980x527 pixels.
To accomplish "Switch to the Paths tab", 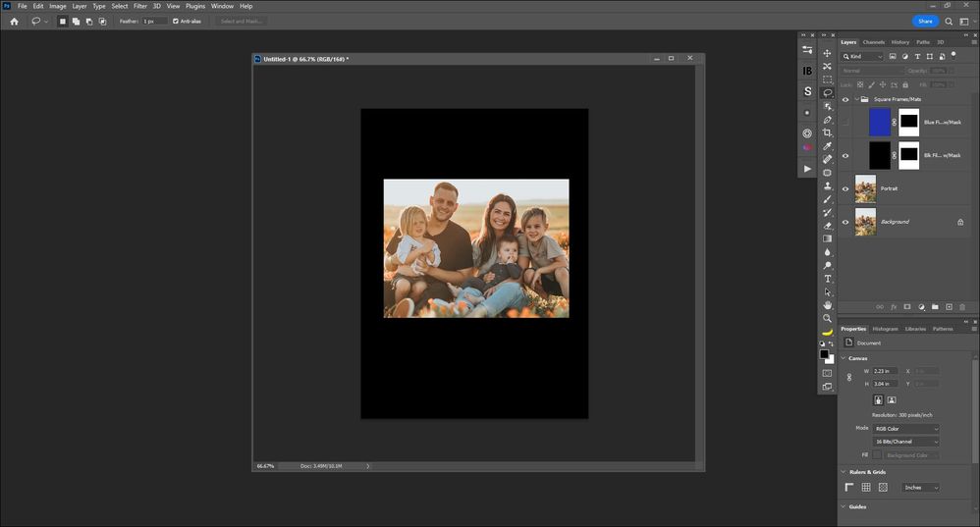I will (x=922, y=42).
